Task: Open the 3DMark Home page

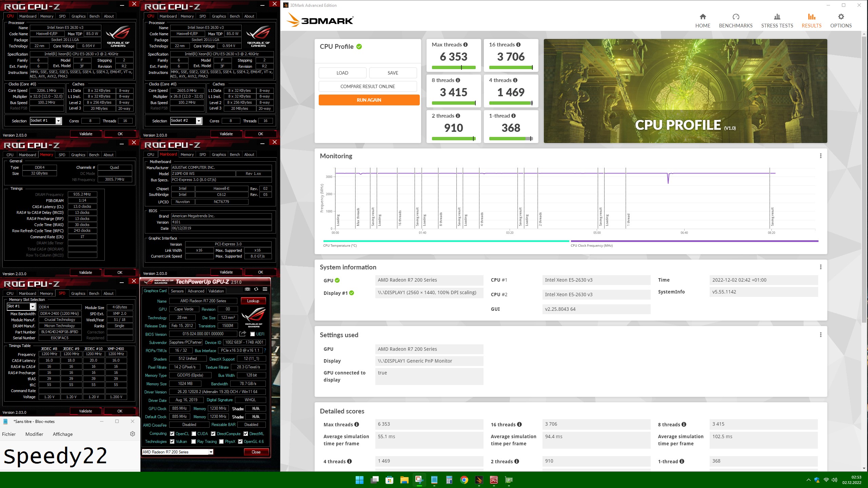Action: tap(703, 21)
